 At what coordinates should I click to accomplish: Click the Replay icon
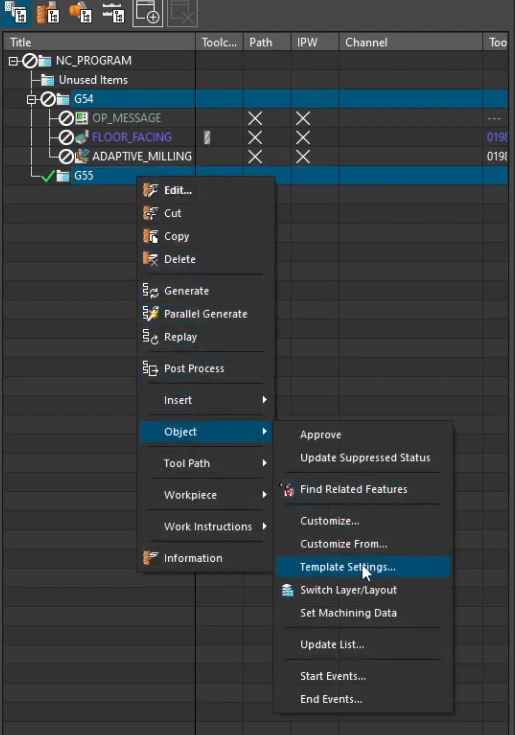pyautogui.click(x=150, y=337)
